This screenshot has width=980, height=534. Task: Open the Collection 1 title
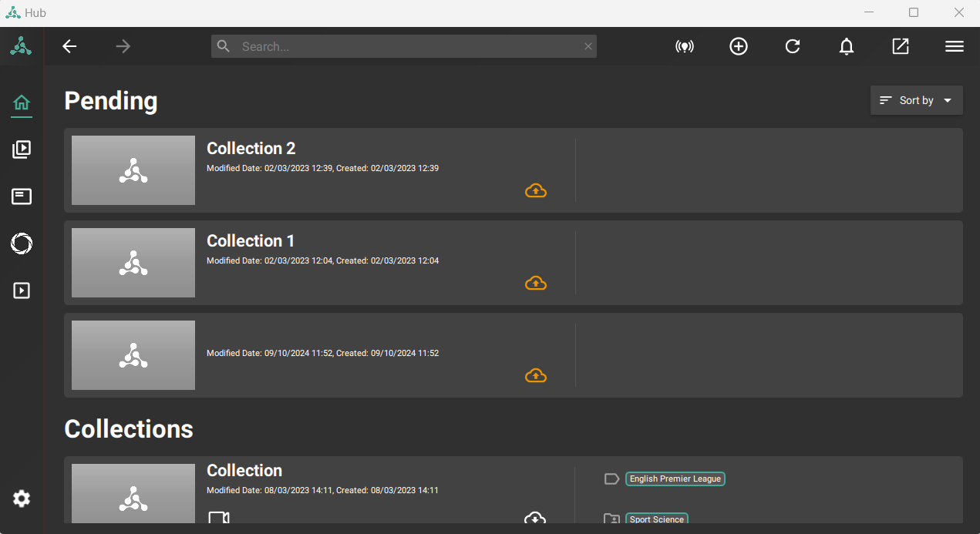pyautogui.click(x=251, y=241)
